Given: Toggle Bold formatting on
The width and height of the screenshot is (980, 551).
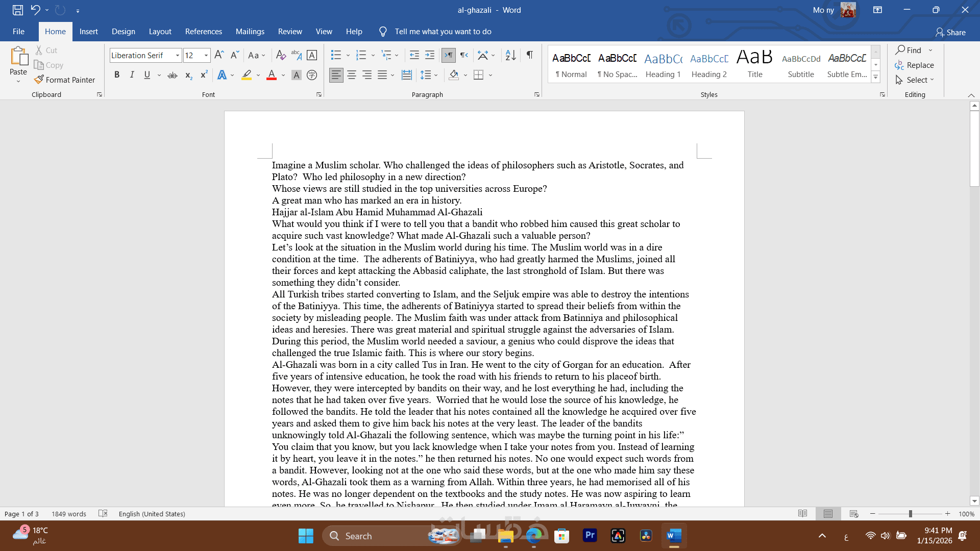Looking at the screenshot, I should (117, 75).
